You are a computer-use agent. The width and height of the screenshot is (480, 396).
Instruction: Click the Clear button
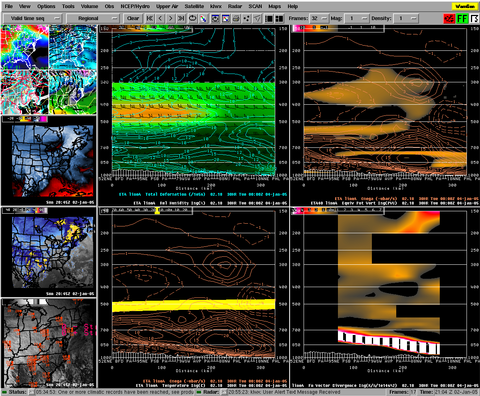coord(133,18)
